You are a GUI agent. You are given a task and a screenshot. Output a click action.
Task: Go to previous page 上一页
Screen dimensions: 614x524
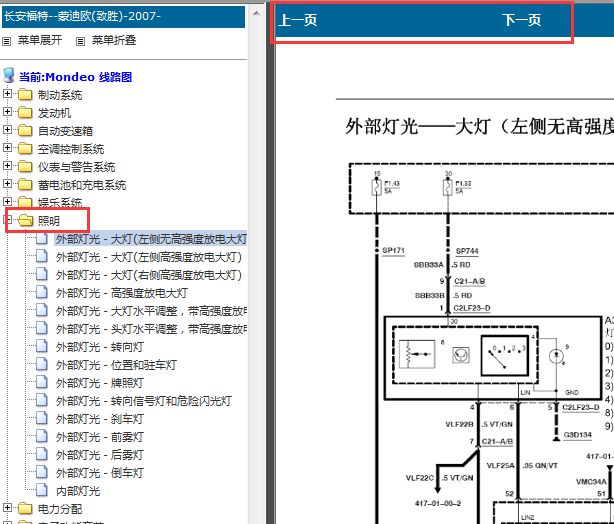(297, 20)
